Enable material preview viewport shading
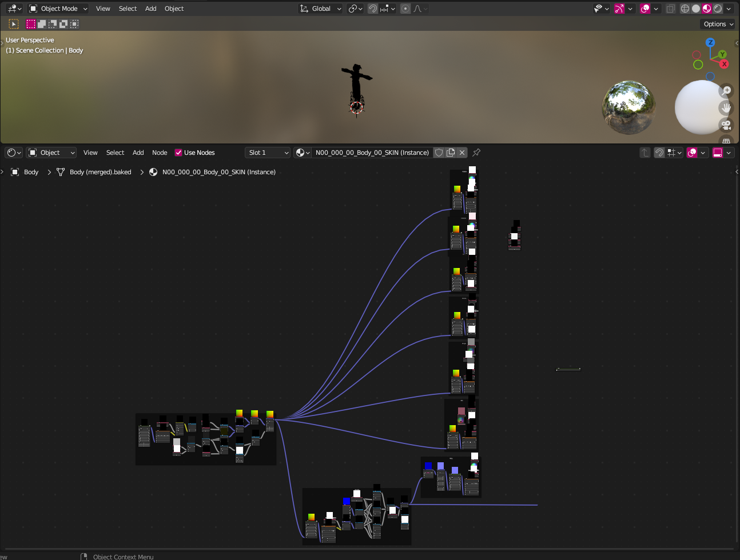 [707, 9]
